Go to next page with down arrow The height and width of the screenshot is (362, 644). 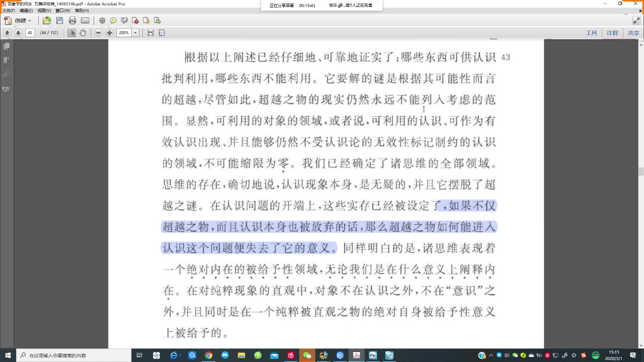[x=18, y=33]
